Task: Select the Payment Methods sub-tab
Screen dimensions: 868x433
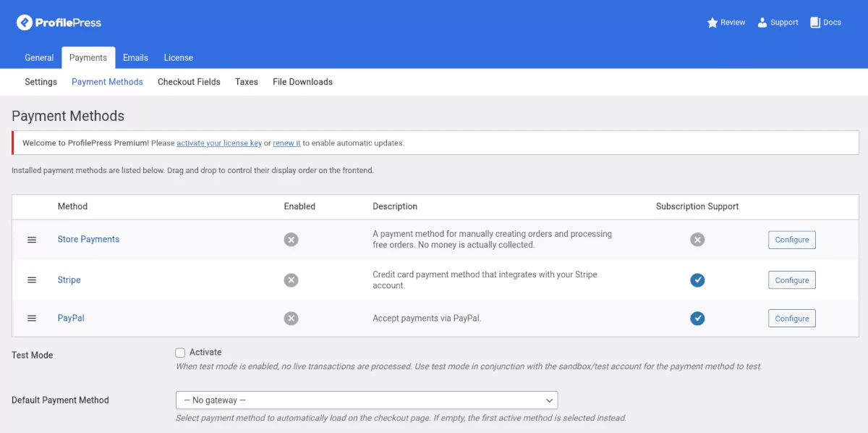Action: pyautogui.click(x=107, y=82)
